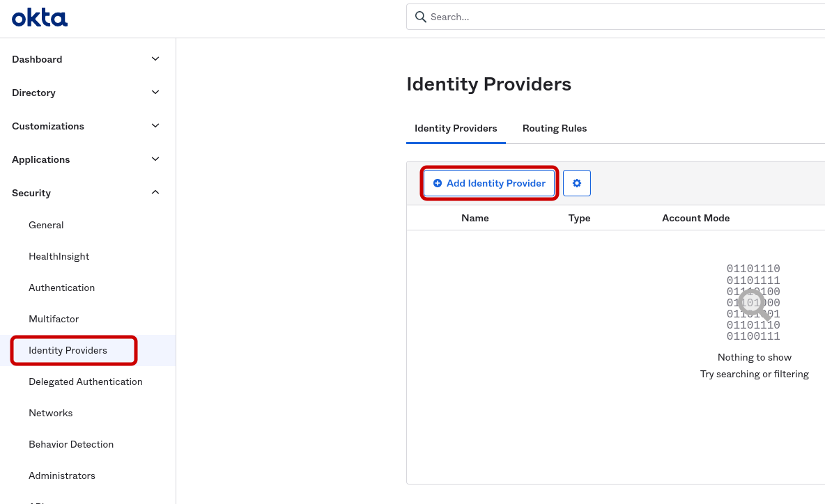Click the plus icon in Add Identity Provider

[x=437, y=183]
